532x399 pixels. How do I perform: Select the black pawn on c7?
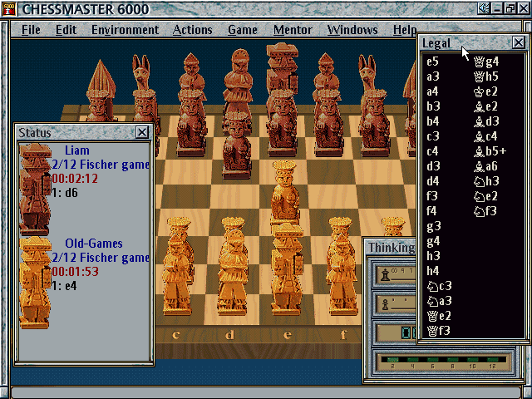[x=191, y=122]
